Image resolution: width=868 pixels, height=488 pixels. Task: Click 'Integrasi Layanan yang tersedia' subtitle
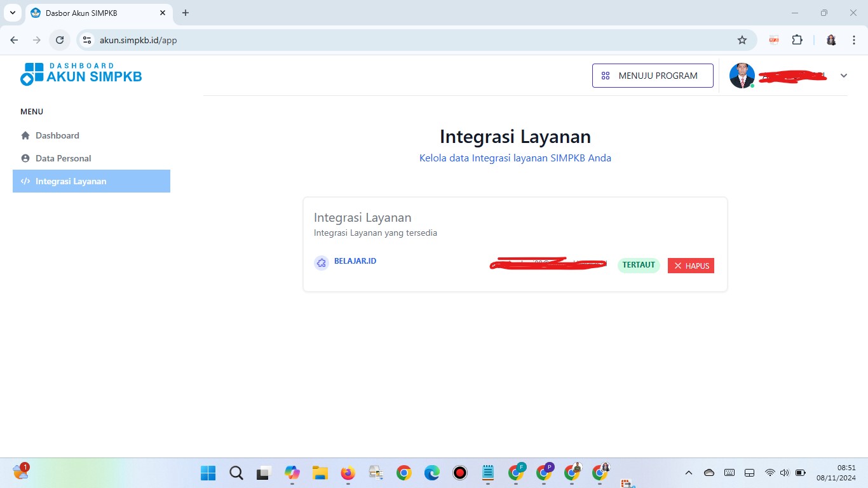pos(376,233)
